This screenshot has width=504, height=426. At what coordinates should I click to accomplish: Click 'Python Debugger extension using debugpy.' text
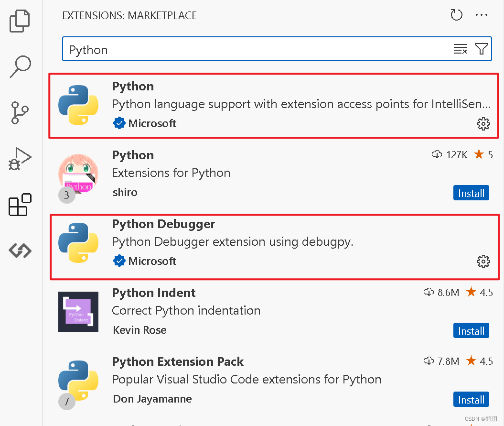[232, 242]
